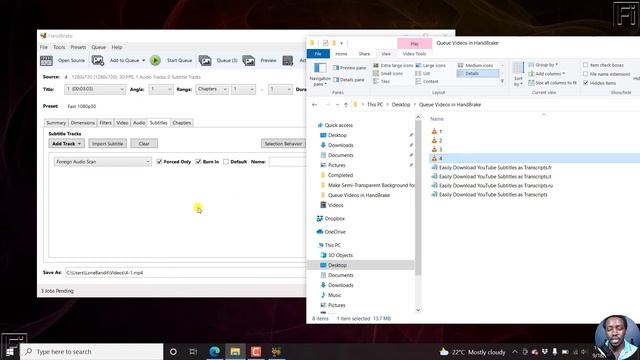
Task: Click the Navigation pane icon
Action: (x=320, y=68)
